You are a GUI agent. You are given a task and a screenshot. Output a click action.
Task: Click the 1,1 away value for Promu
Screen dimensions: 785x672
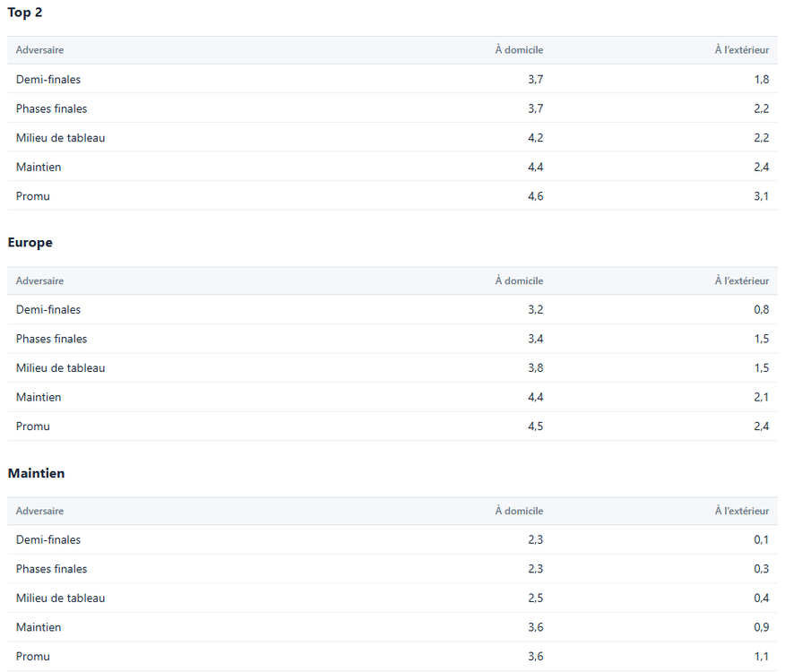[x=762, y=657]
